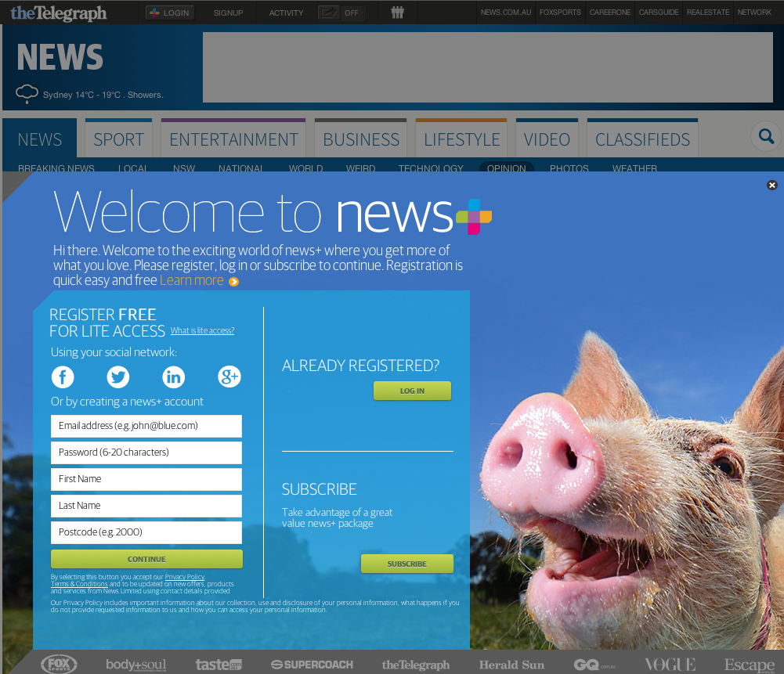
Task: Register using the Facebook icon
Action: (x=63, y=377)
